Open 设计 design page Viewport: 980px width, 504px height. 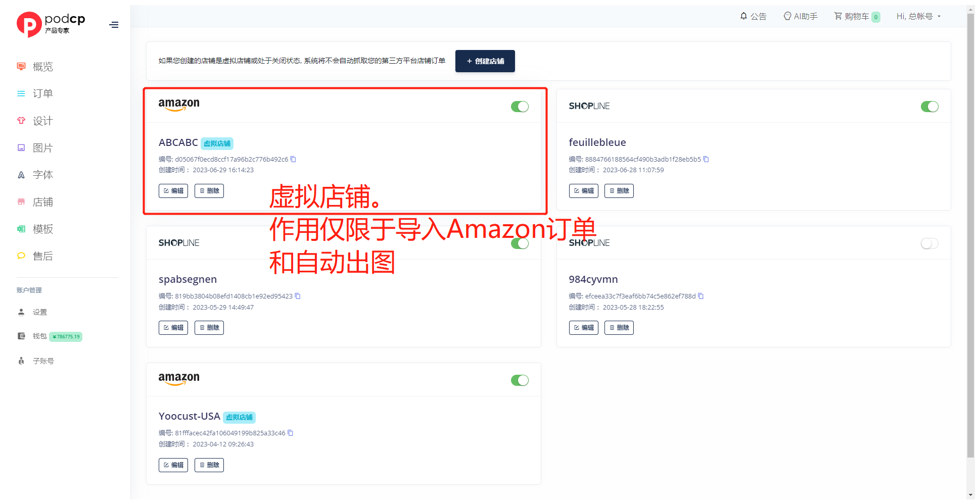[x=43, y=121]
